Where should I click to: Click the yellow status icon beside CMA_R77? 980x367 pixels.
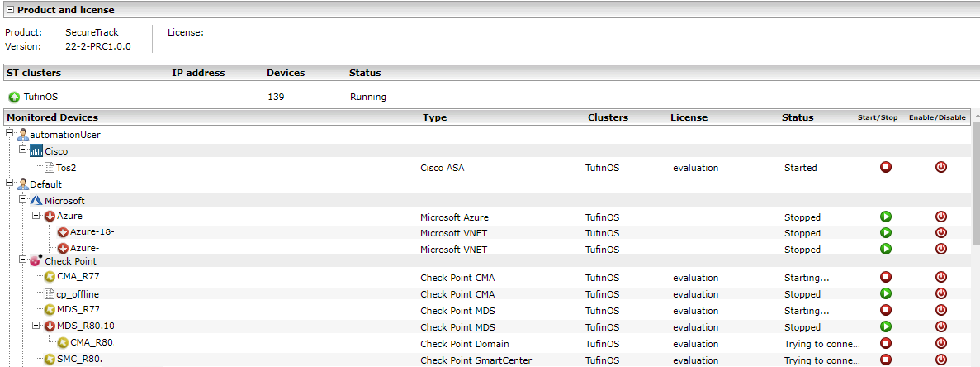coord(50,276)
